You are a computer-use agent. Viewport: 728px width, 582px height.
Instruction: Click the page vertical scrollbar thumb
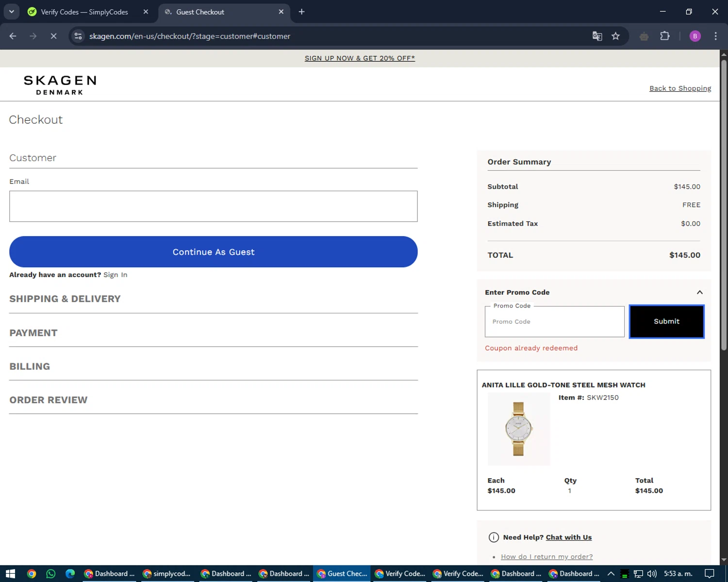click(x=724, y=204)
